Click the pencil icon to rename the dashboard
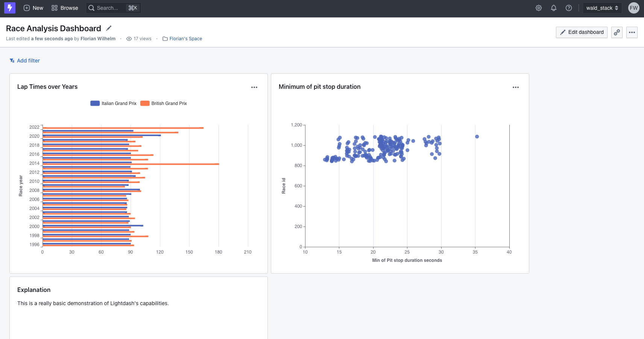Viewport: 644px width, 339px height. point(109,28)
